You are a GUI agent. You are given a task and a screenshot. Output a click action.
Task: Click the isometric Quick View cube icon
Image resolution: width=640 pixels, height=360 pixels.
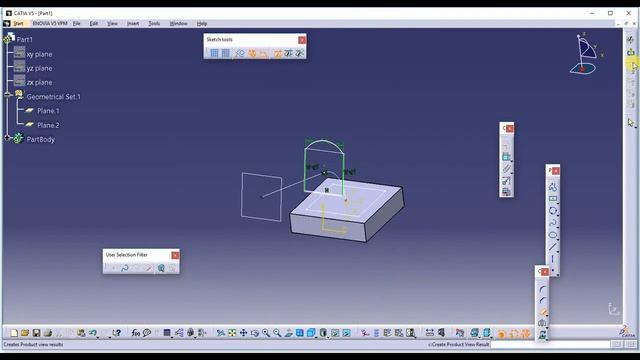[x=311, y=333]
